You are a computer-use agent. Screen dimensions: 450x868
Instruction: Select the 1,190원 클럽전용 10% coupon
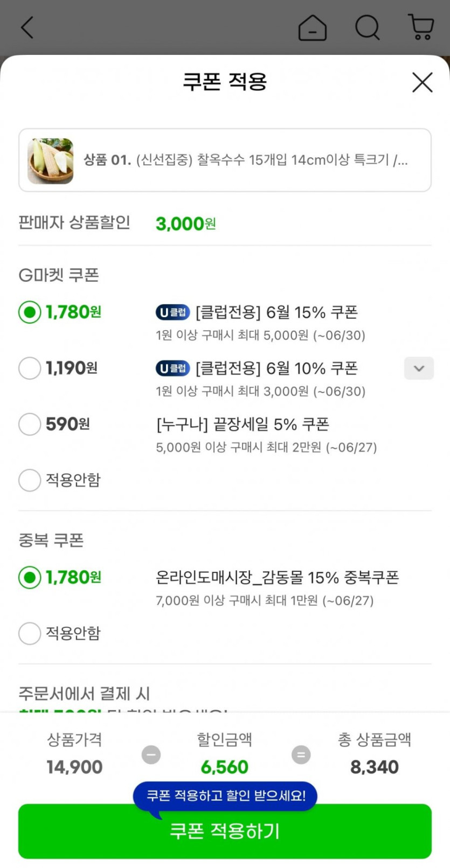[30, 368]
